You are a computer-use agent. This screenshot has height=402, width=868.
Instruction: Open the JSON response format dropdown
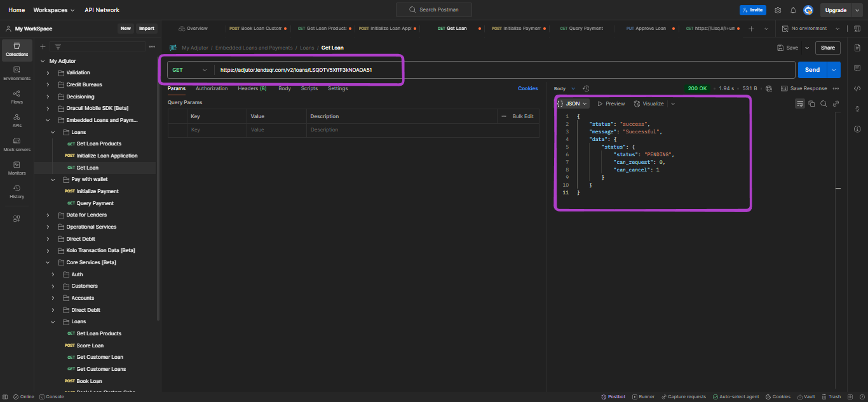coord(573,104)
